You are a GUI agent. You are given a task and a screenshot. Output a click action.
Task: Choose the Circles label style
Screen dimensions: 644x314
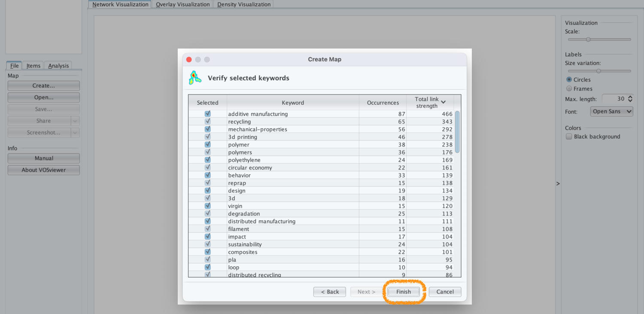[x=569, y=79]
